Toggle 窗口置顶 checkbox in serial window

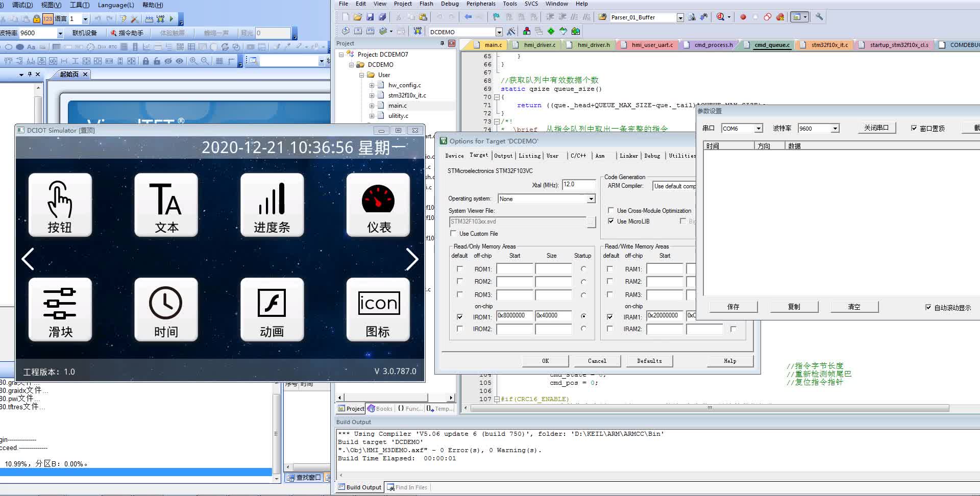[x=914, y=128]
